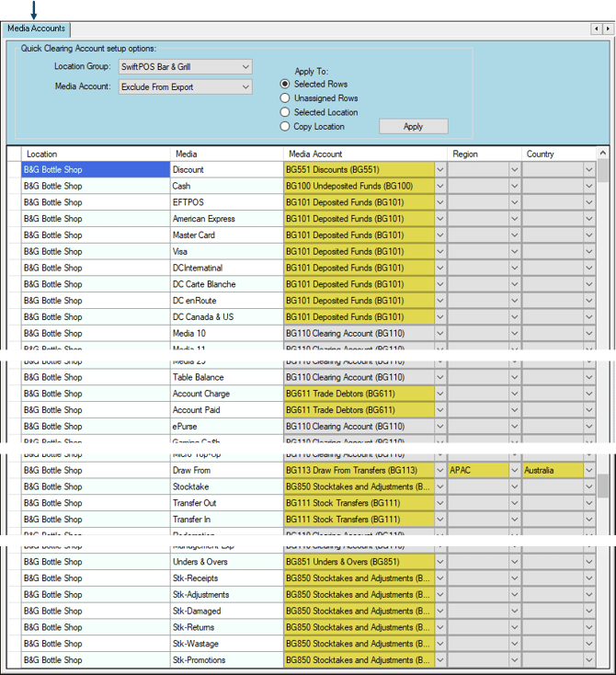Sort by the Media column header
This screenshot has height=675, width=616.
click(x=226, y=154)
